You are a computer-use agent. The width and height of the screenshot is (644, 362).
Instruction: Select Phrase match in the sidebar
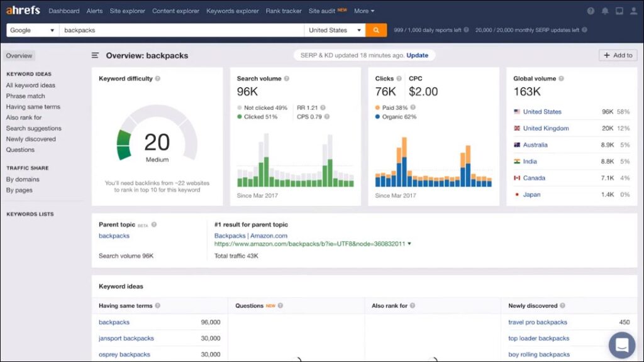pos(25,96)
